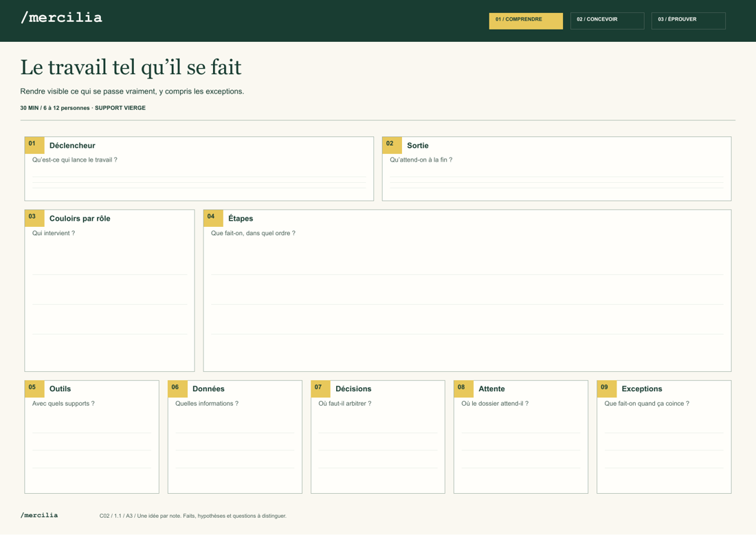Click the 08 badge beside Attente
This screenshot has height=535, width=756.
pyautogui.click(x=463, y=389)
